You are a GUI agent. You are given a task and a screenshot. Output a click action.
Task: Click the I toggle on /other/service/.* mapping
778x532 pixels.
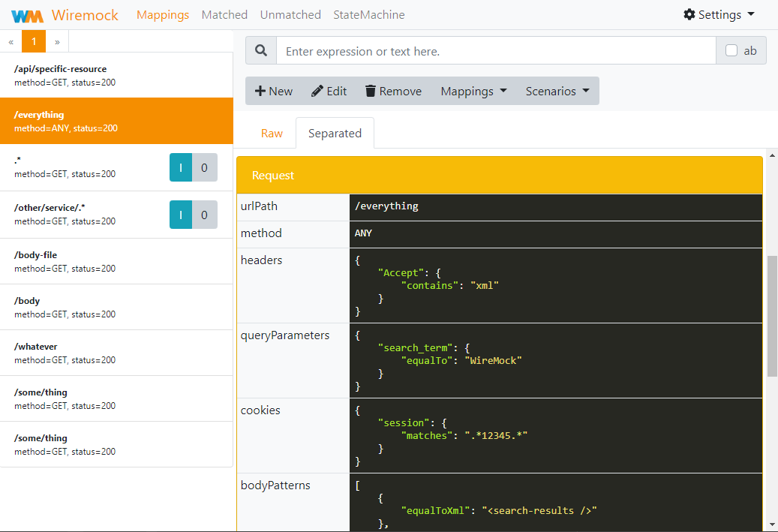(181, 215)
